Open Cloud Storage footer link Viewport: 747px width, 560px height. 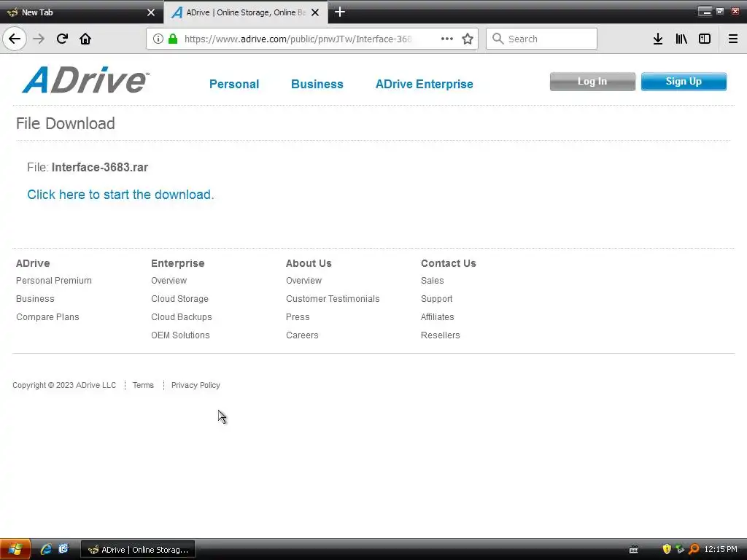179,298
